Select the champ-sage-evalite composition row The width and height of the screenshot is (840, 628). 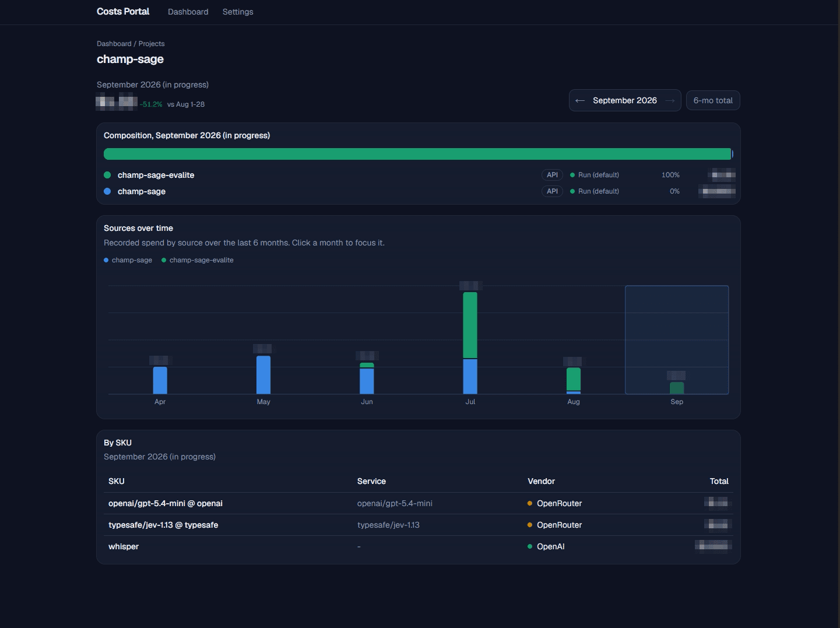(x=419, y=175)
